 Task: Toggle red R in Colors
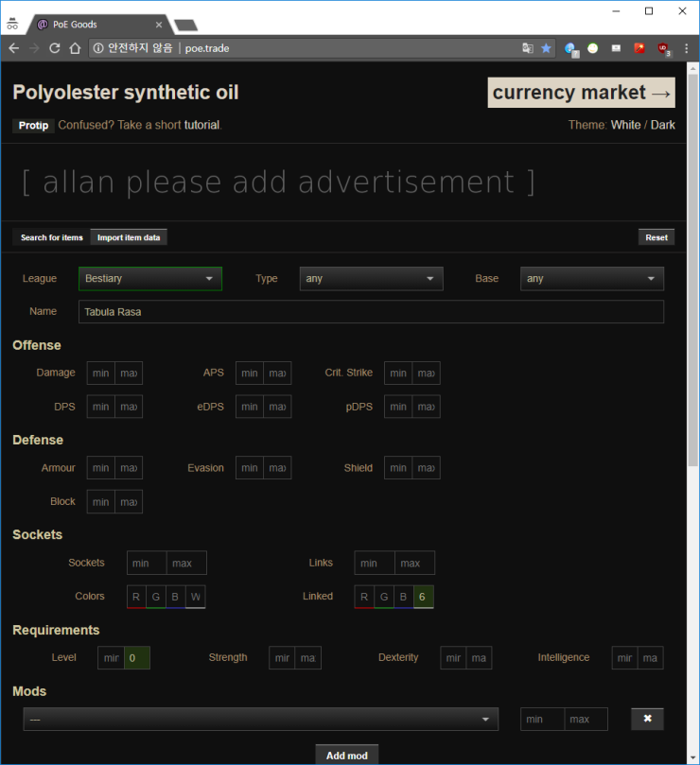(x=136, y=597)
